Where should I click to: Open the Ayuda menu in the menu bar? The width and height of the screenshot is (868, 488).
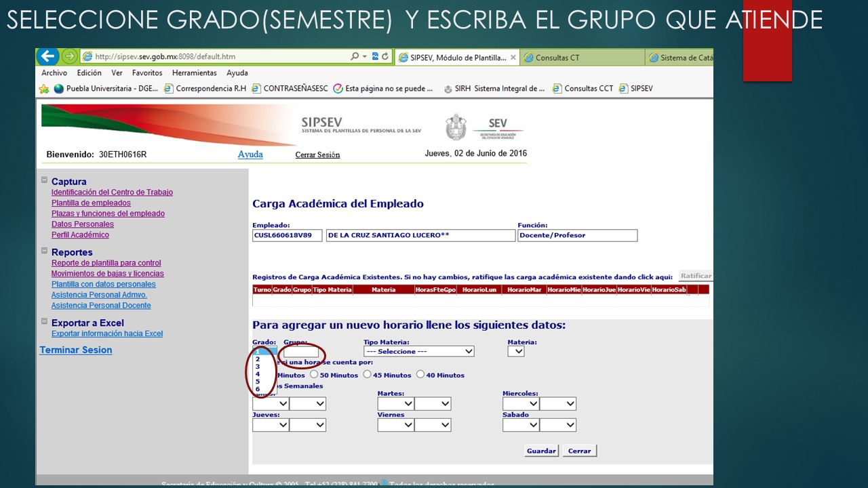tap(237, 73)
